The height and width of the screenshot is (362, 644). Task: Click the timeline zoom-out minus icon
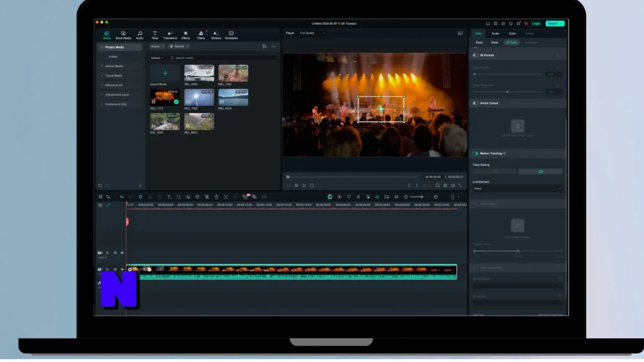point(406,197)
